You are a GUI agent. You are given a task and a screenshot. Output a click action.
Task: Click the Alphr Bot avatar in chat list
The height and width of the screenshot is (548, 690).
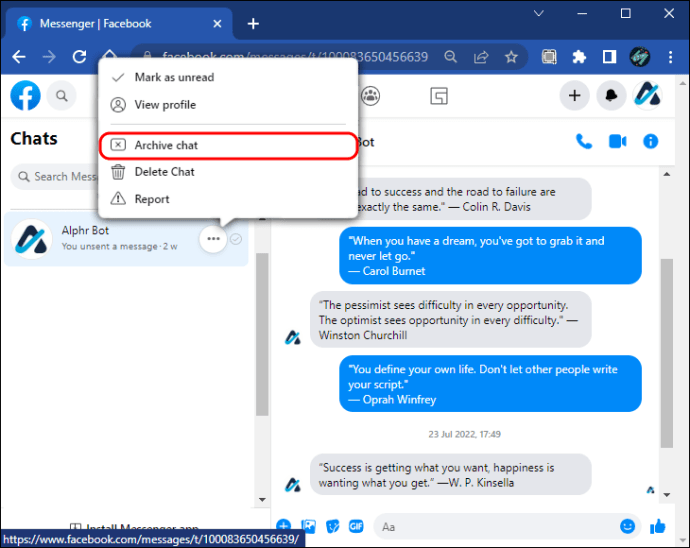click(x=31, y=239)
